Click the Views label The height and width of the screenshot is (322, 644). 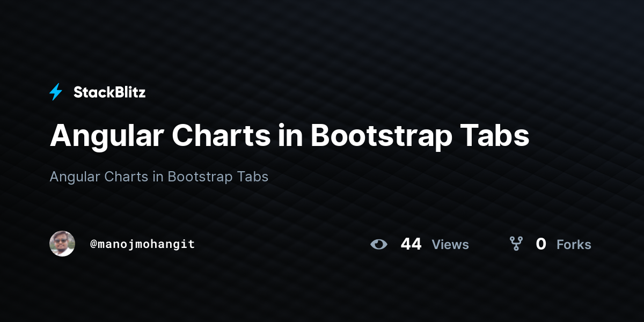(x=450, y=245)
